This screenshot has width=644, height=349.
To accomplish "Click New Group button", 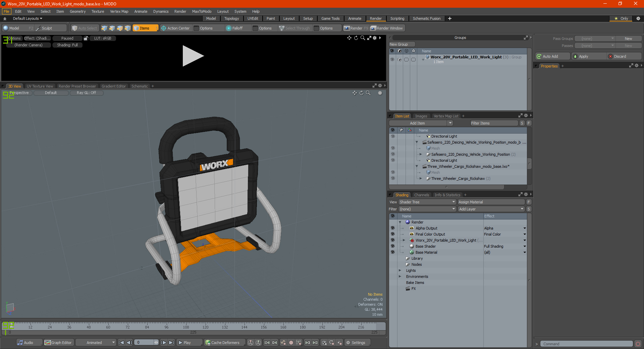I will coord(402,44).
